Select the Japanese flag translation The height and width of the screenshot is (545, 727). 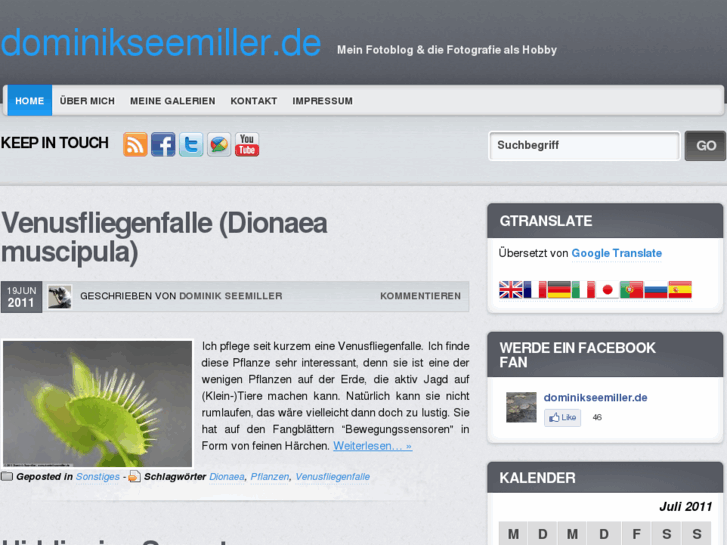pos(607,290)
